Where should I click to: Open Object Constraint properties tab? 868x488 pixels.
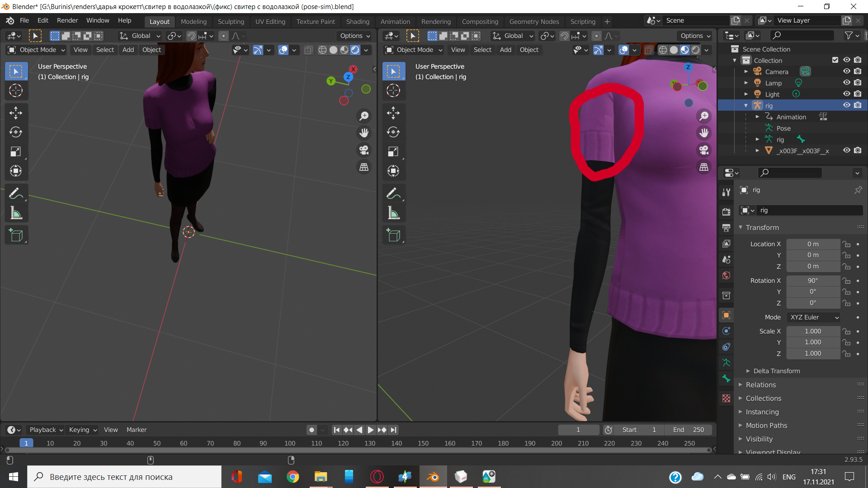click(x=726, y=347)
